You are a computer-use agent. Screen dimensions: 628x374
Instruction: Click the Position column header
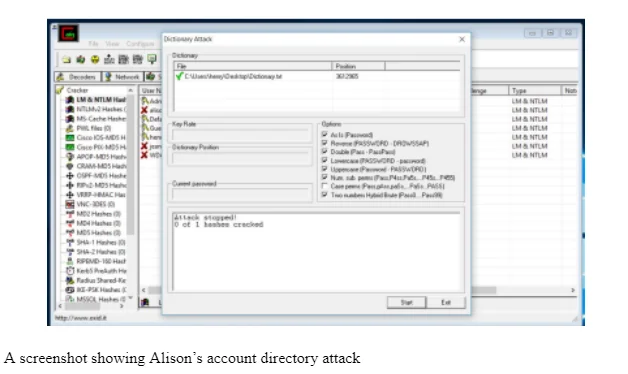[x=358, y=66]
